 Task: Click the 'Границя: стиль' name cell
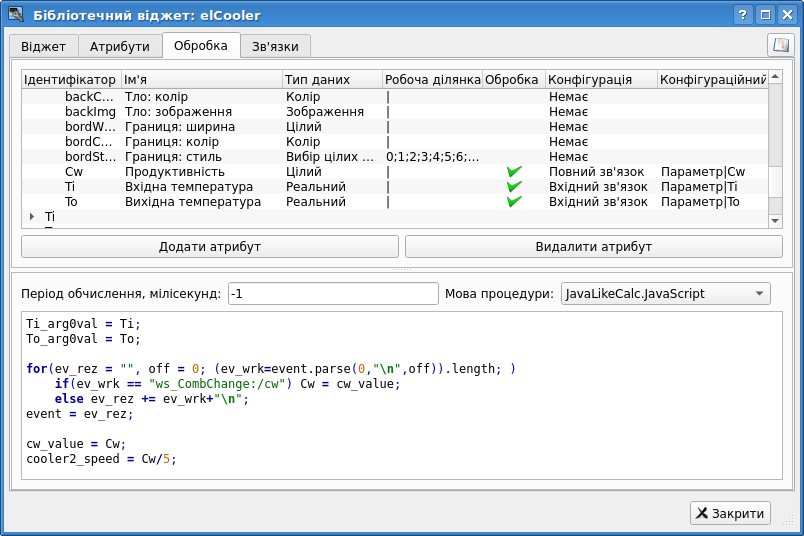(173, 156)
